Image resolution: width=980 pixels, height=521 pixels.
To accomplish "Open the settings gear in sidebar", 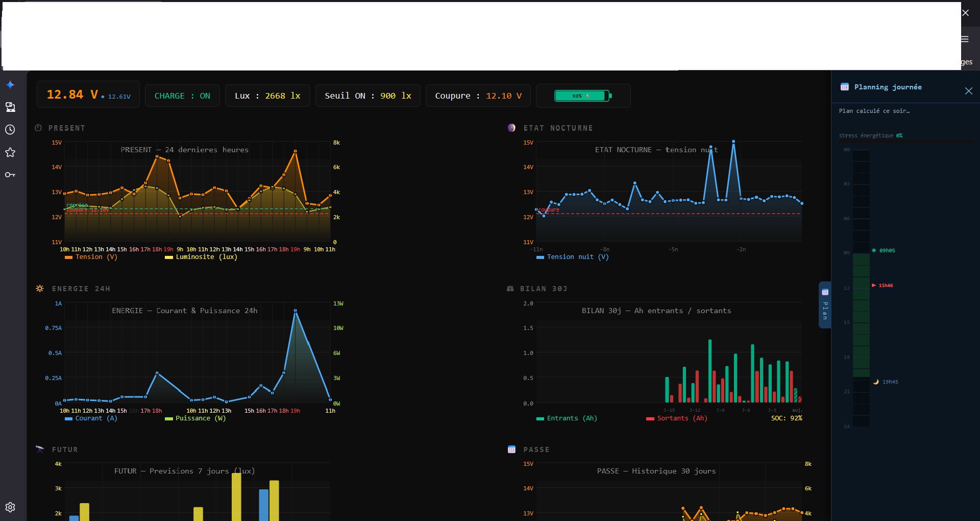I will click(10, 507).
